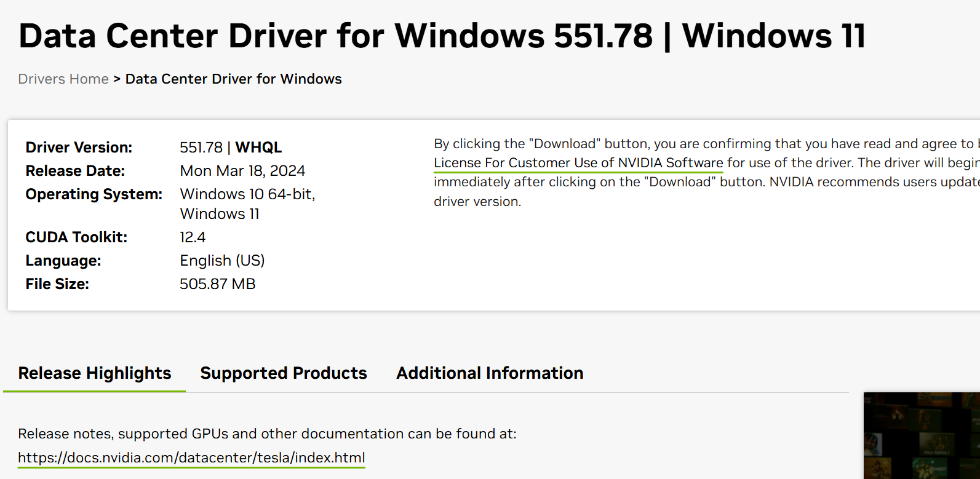Click the 505.87 MB file size value
The width and height of the screenshot is (980, 479).
(217, 284)
